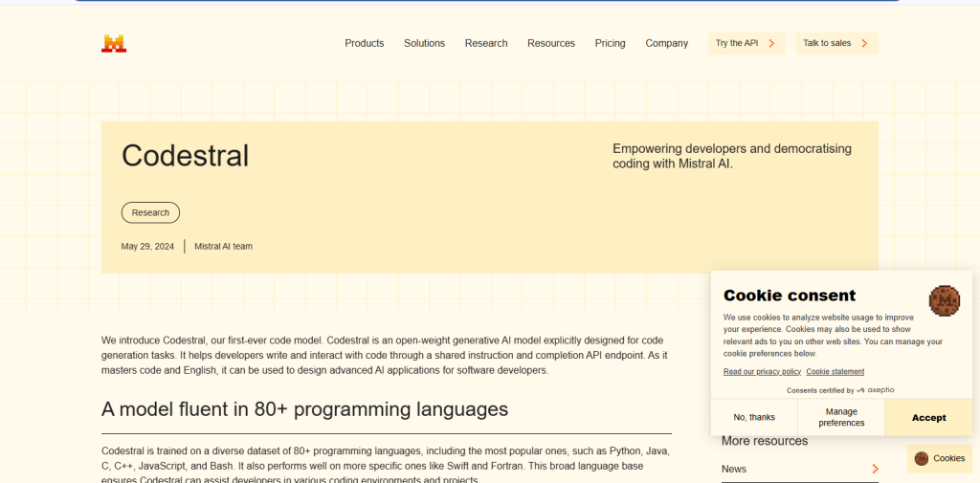This screenshot has height=483, width=980.
Task: Open the Cookie statement link
Action: (x=835, y=371)
